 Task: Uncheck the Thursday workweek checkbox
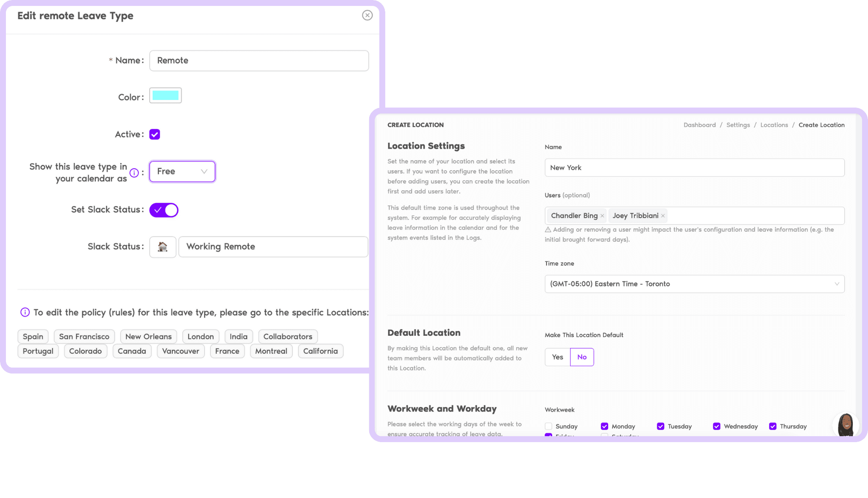(x=773, y=426)
